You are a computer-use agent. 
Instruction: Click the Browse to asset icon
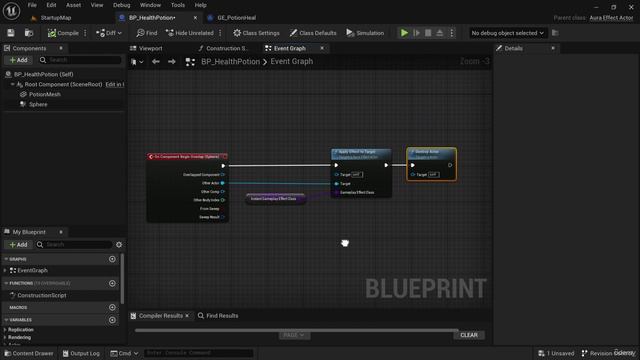point(29,33)
